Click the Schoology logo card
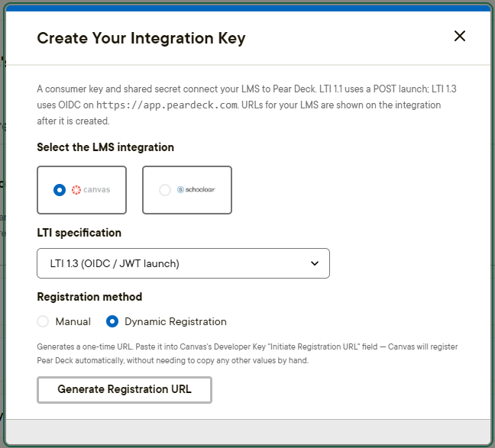This screenshot has height=448, width=495. coord(187,190)
